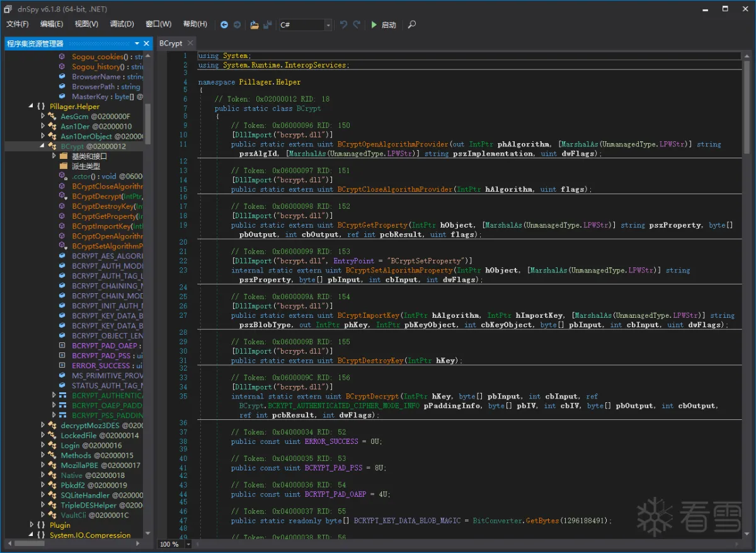Expand the AesGcm class node

[x=43, y=117]
